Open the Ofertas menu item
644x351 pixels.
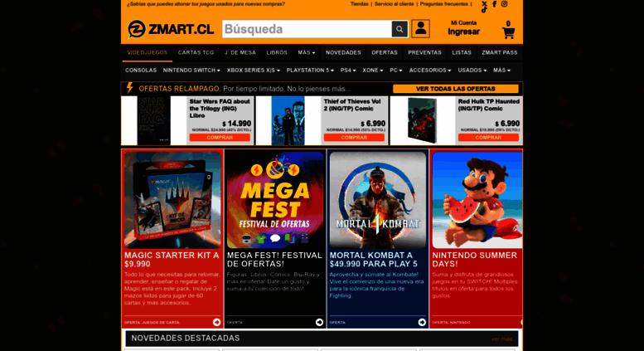point(385,52)
